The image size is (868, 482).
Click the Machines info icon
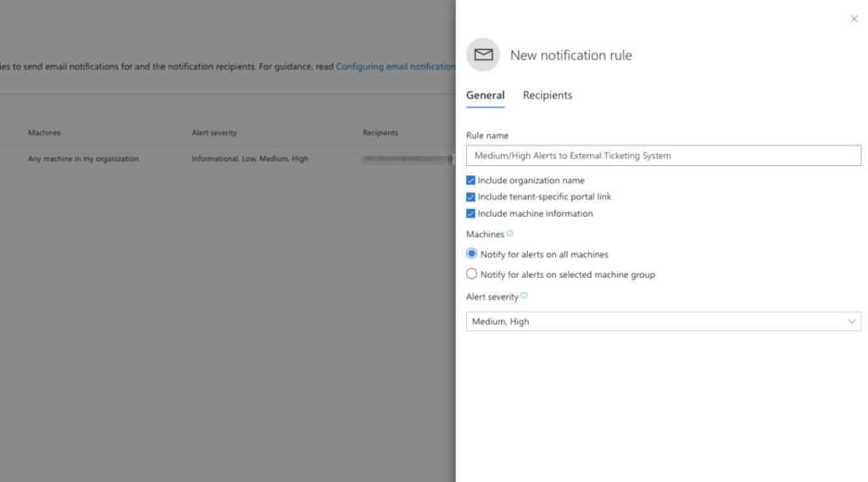[509, 234]
